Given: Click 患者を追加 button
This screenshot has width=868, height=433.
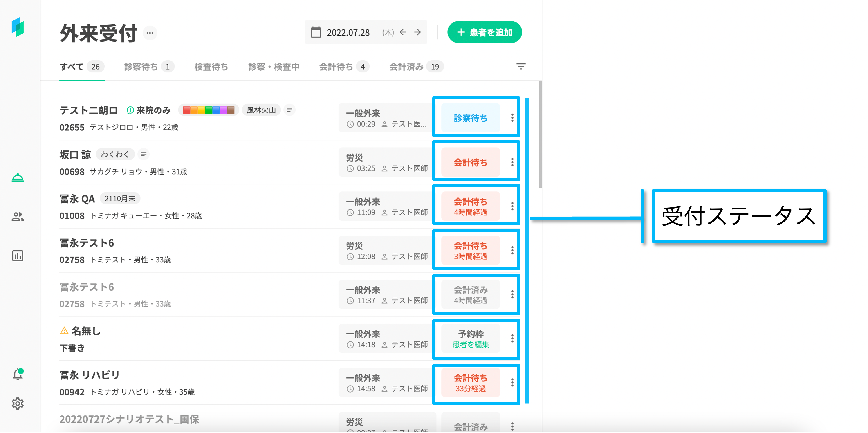Looking at the screenshot, I should click(484, 32).
